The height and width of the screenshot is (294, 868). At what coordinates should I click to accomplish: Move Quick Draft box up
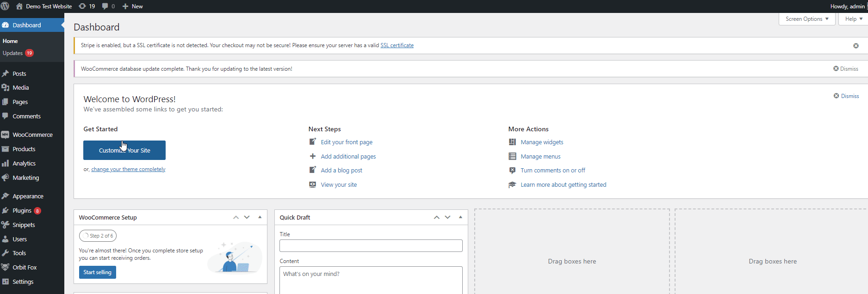pyautogui.click(x=437, y=217)
